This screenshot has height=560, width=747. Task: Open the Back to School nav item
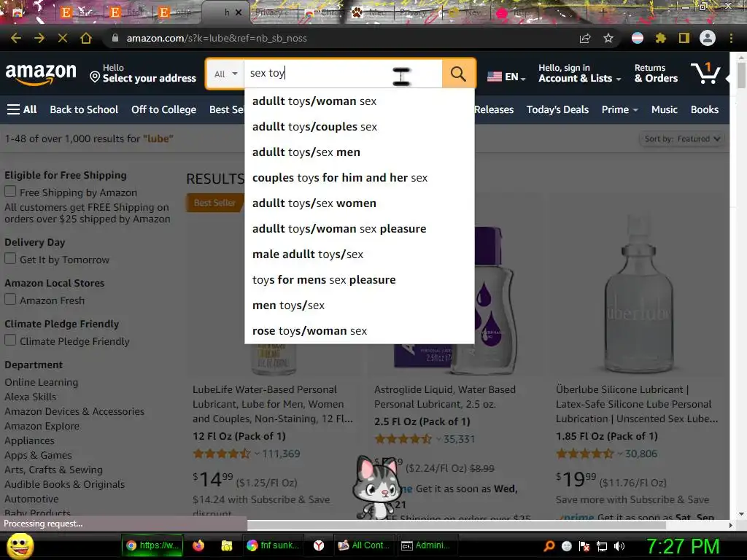pyautogui.click(x=84, y=109)
